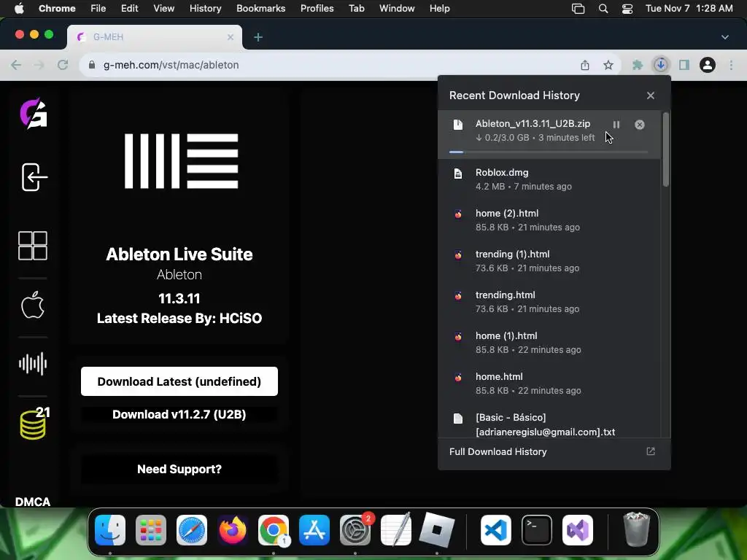Click the Ableton zip download progress bar
Screen dimensions: 747x560
[x=549, y=152]
